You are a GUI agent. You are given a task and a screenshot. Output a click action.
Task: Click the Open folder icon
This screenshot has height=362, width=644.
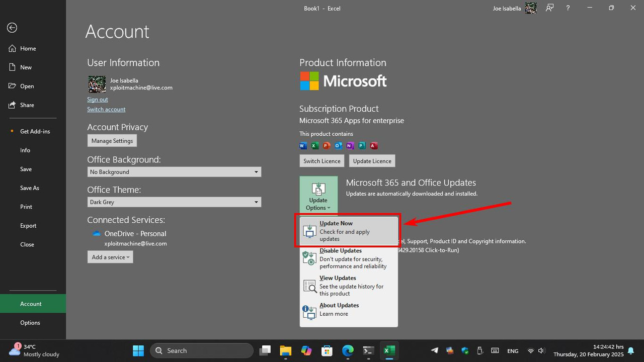click(12, 86)
